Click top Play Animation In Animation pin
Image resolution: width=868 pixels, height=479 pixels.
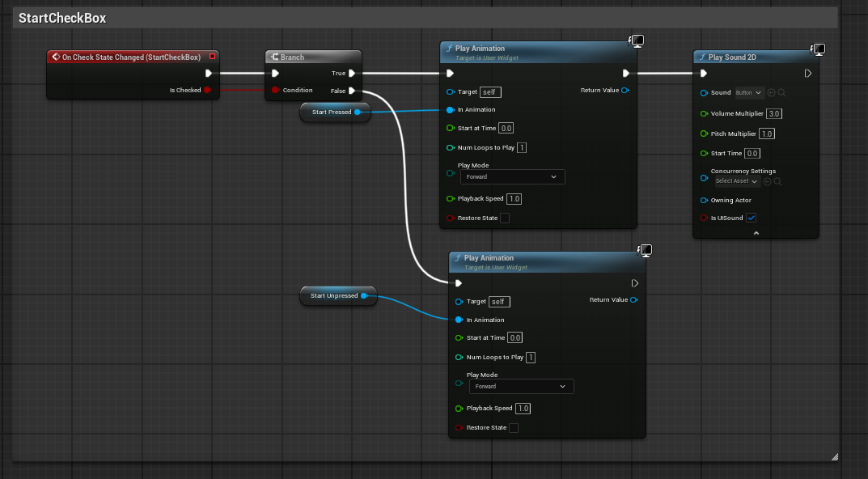tap(450, 110)
